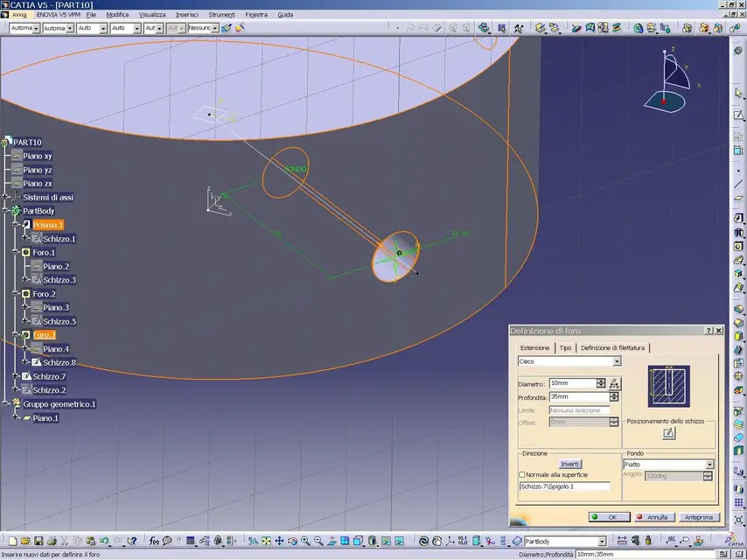
Task: Open the Cieco hole extension dropdown
Action: point(617,361)
